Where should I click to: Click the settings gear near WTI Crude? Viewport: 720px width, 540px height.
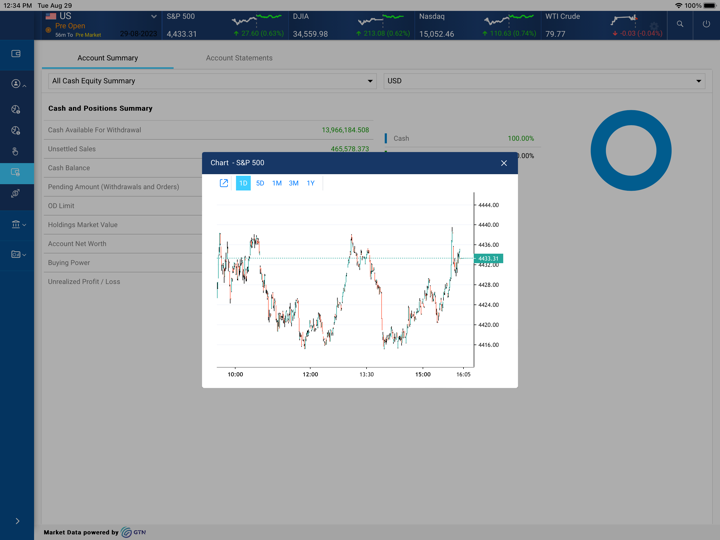coord(654,27)
